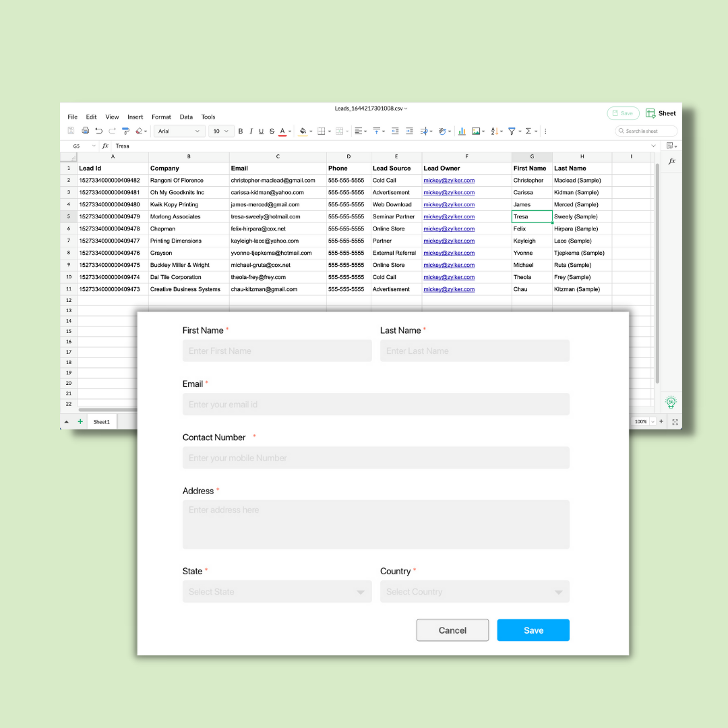
Task: Click the Cancel button in form
Action: click(452, 630)
